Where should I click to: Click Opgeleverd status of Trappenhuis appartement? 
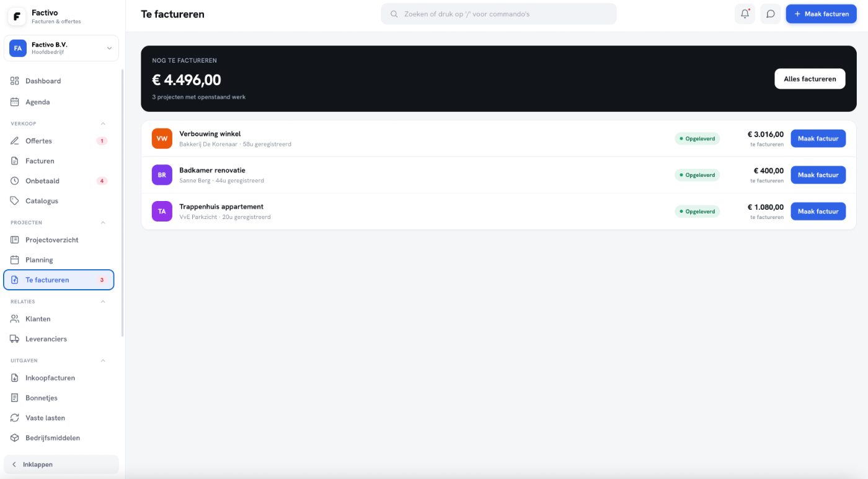click(697, 212)
